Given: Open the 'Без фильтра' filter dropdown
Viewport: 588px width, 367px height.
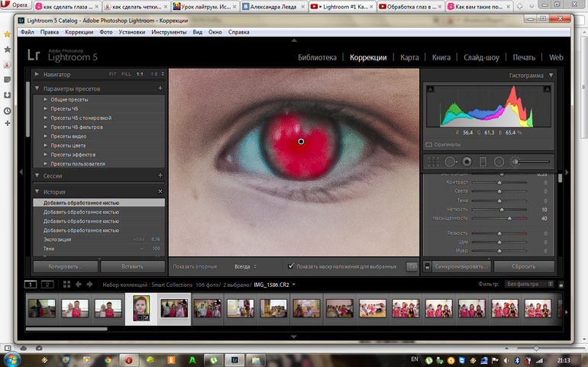Looking at the screenshot, I should 528,284.
